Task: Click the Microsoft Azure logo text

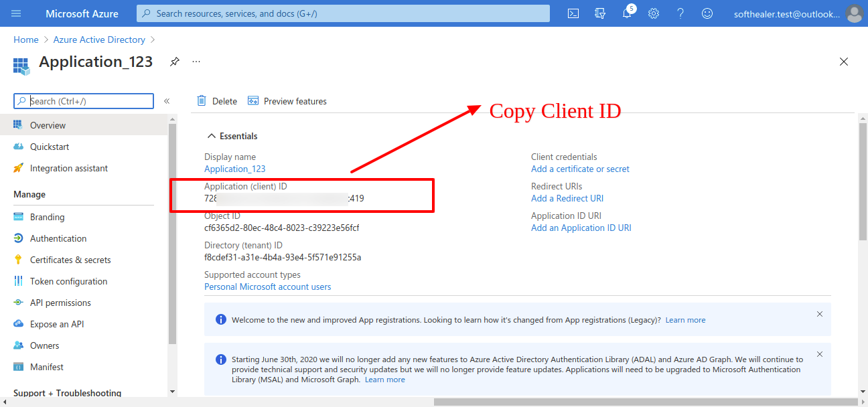Action: 82,13
